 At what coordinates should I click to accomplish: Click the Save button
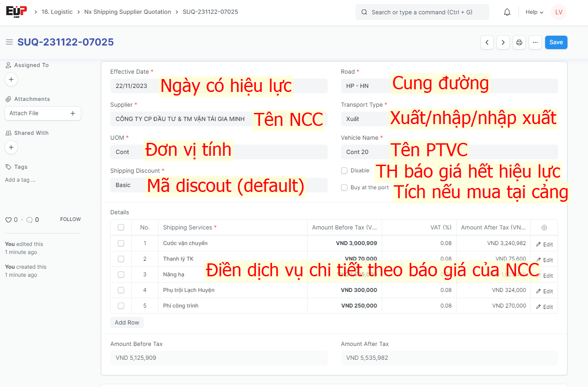556,42
